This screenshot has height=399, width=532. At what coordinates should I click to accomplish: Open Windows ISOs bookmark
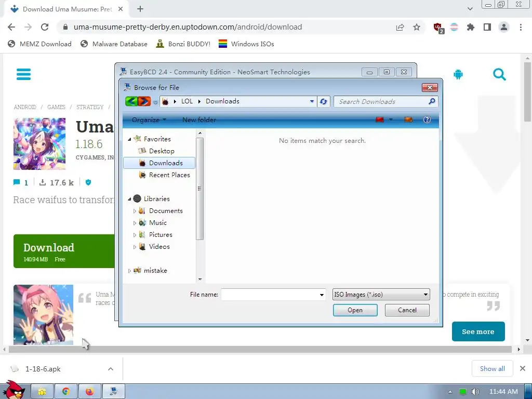pos(246,44)
